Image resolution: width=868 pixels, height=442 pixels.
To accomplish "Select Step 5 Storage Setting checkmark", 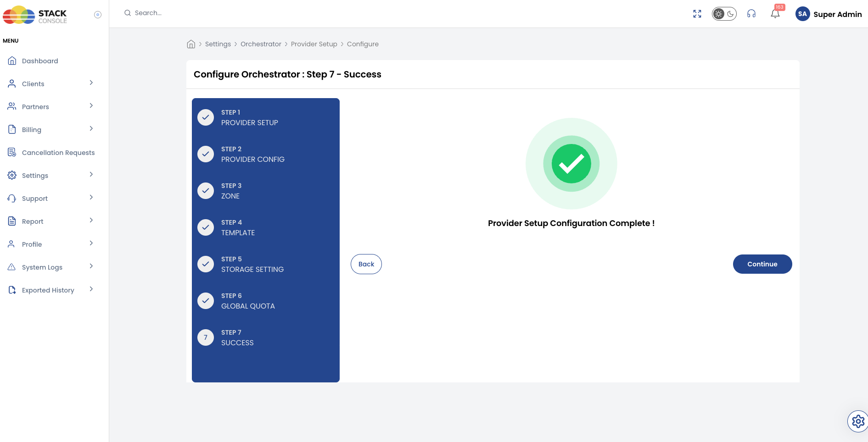I will click(206, 264).
